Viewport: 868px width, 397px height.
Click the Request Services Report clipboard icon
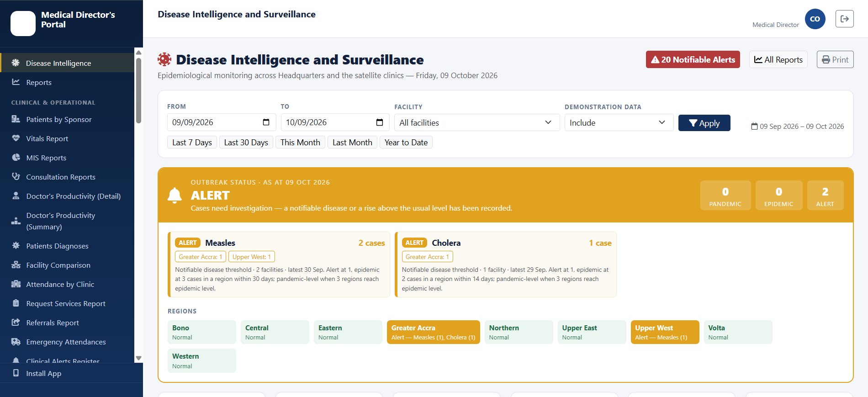coord(16,303)
